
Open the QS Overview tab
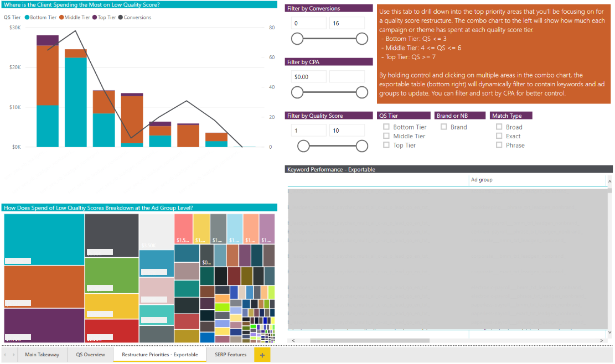click(90, 355)
